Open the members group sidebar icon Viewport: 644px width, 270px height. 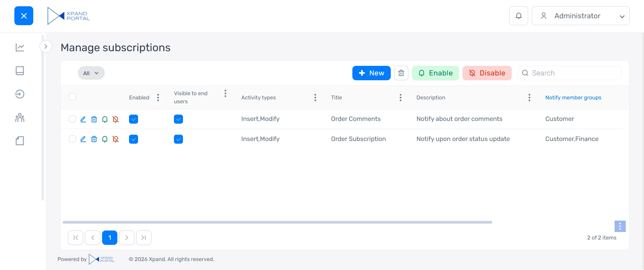coord(20,118)
